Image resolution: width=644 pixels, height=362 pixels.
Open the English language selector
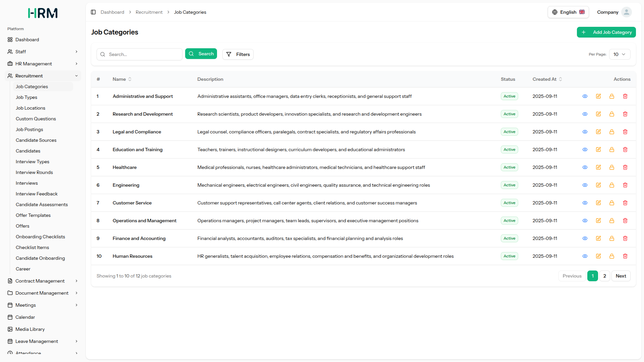tap(568, 12)
